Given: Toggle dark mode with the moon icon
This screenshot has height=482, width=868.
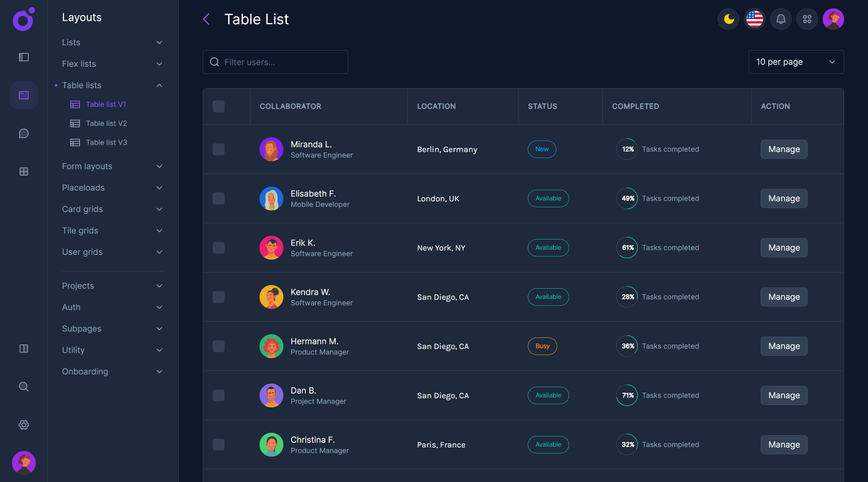Looking at the screenshot, I should 728,19.
